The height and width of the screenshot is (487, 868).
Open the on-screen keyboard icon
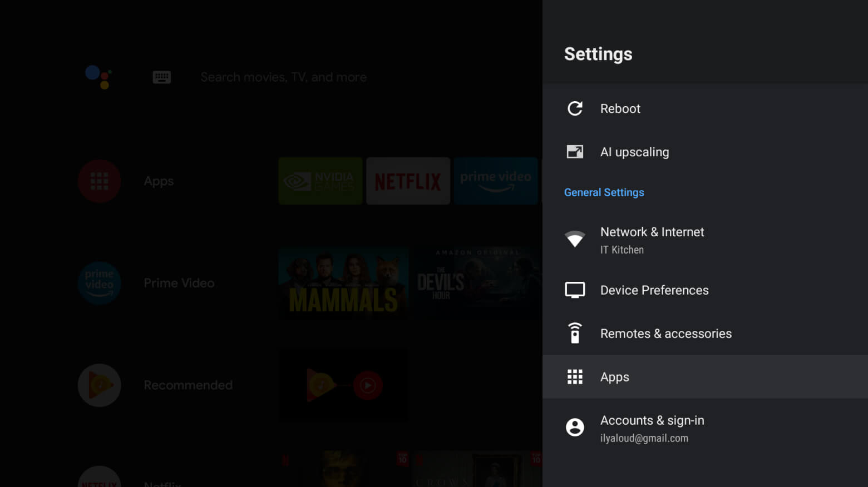161,77
